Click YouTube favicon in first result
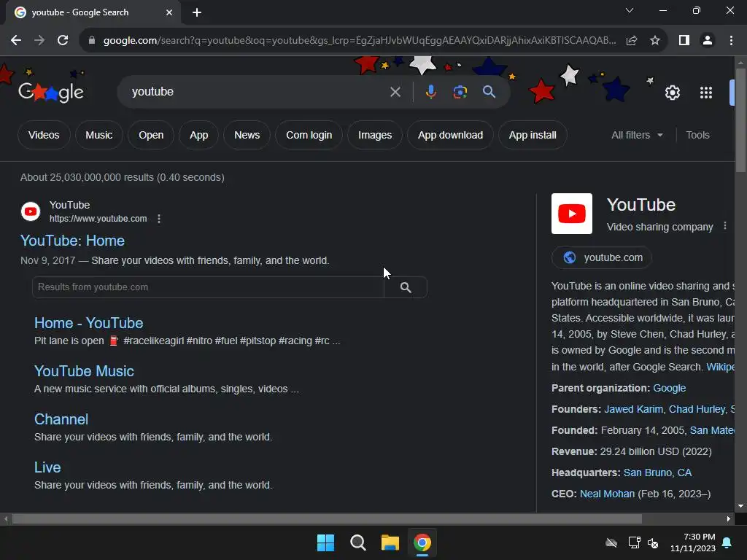This screenshot has height=560, width=747. (x=31, y=211)
